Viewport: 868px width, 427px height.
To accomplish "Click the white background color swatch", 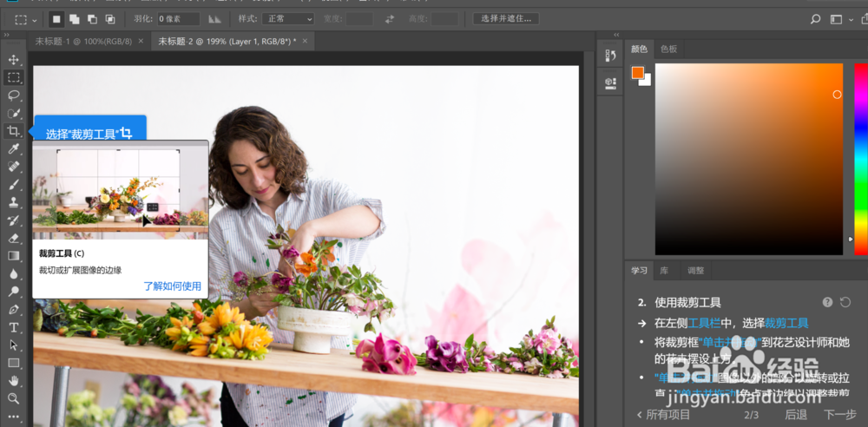I will coord(647,82).
